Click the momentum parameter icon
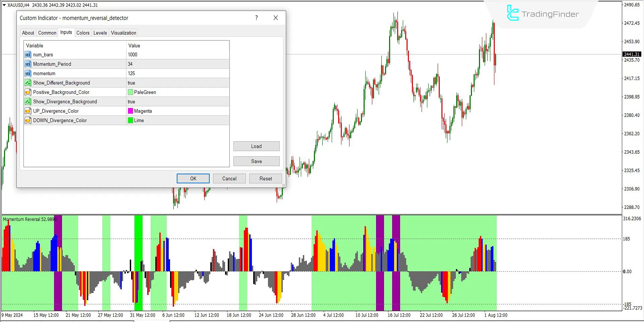The height and width of the screenshot is (322, 644). click(28, 73)
